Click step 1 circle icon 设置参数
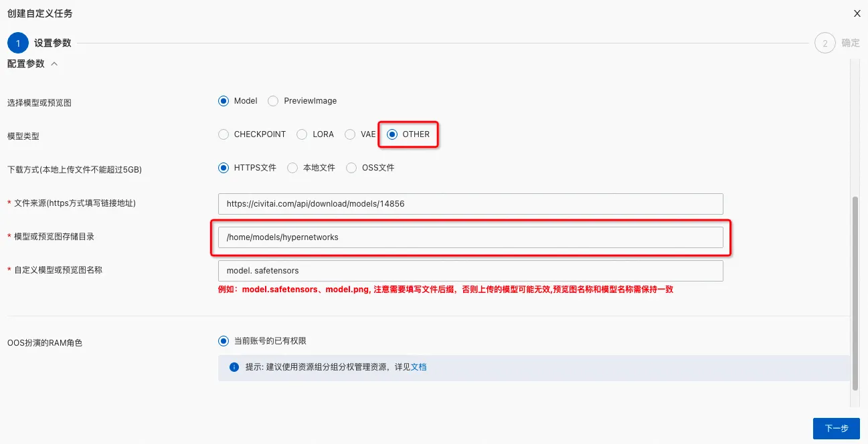 click(18, 43)
